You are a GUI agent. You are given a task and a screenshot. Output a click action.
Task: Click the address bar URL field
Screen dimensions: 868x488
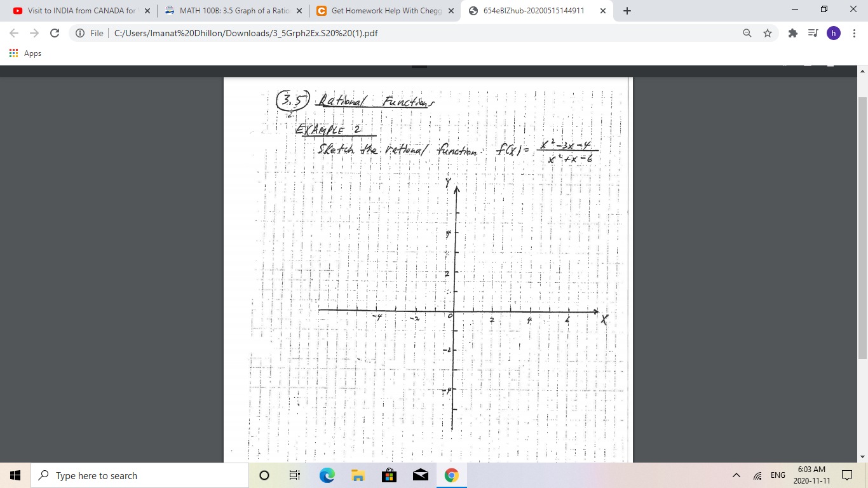(x=254, y=33)
